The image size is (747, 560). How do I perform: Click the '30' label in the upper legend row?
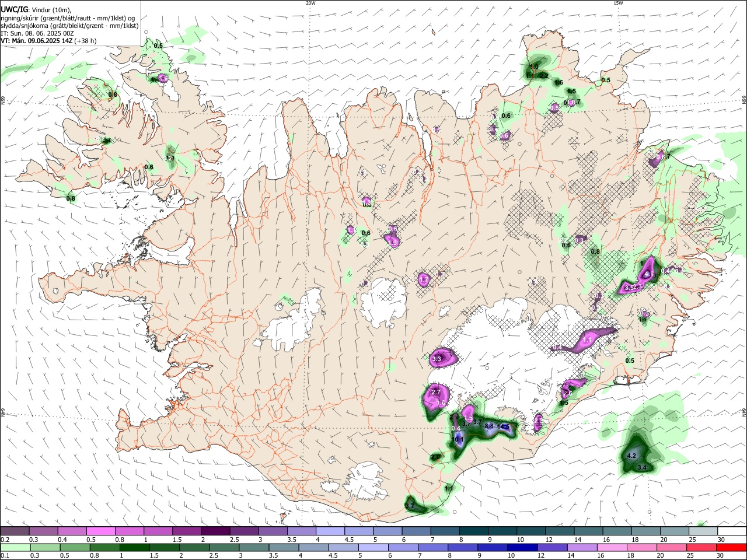tap(721, 540)
